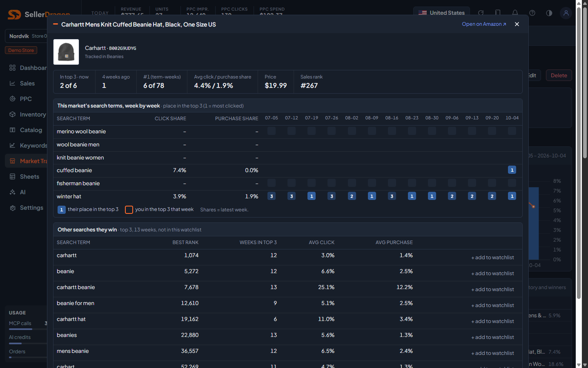Open the PPC sidebar icon

pyautogui.click(x=13, y=99)
